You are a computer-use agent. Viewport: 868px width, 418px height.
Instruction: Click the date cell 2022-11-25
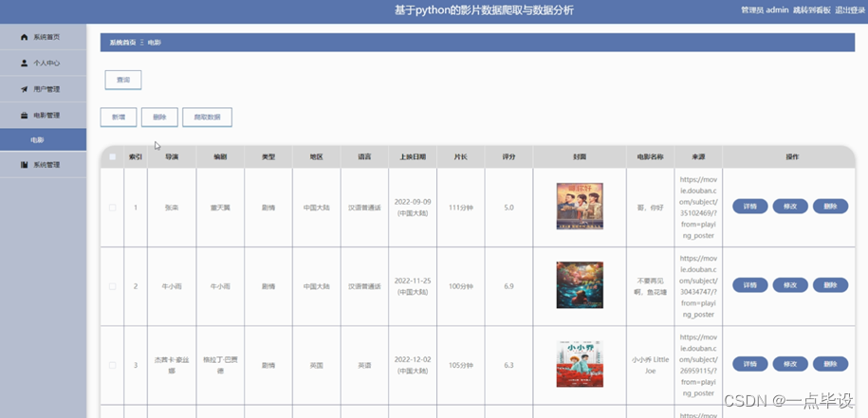click(x=413, y=286)
